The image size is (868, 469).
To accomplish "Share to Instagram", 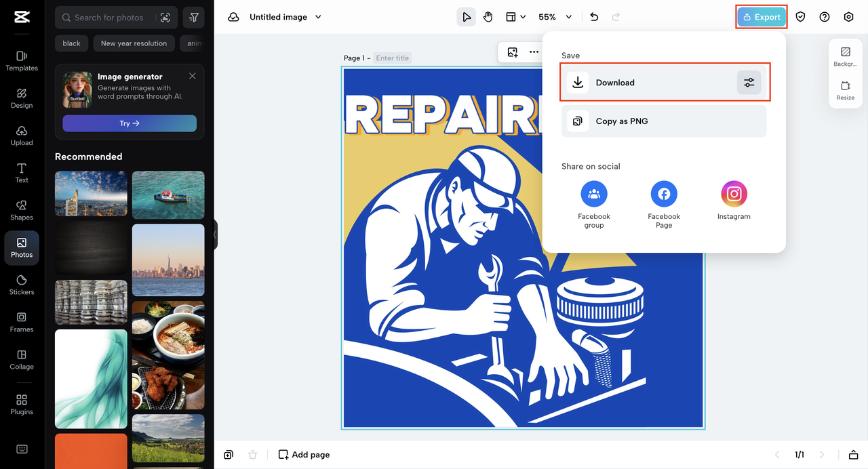I will tap(734, 201).
